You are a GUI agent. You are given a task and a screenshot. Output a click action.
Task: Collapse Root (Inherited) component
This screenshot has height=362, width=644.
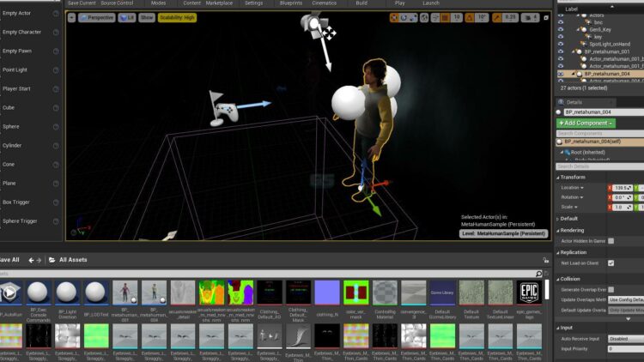[562, 153]
